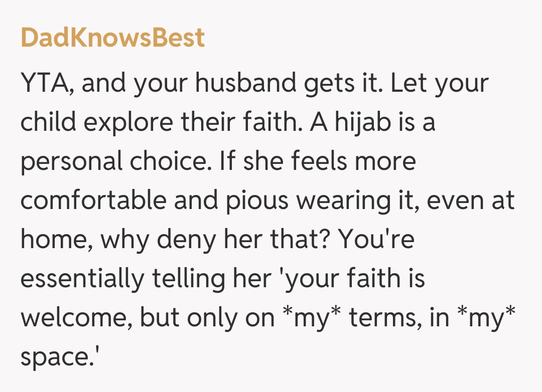Click the word 'essentially' in the comment
Viewport: 542px width, 392px height.
click(x=81, y=279)
